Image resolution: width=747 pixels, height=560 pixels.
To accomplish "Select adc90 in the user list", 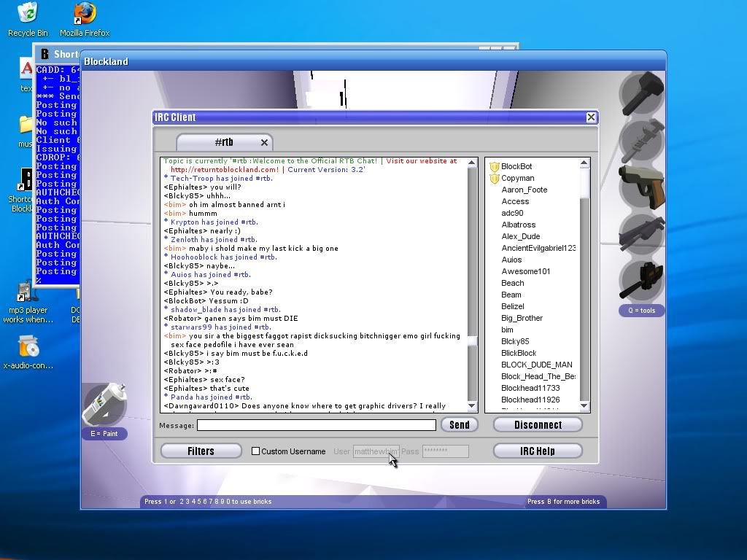I will point(512,214).
